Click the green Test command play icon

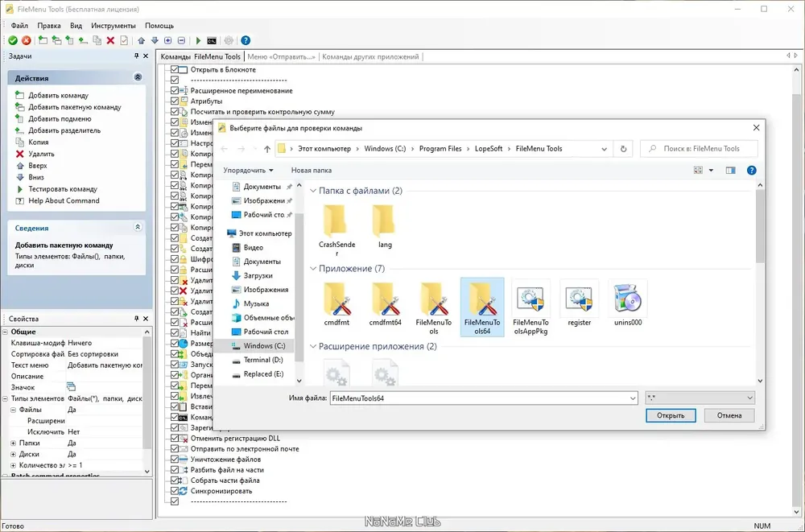[198, 40]
